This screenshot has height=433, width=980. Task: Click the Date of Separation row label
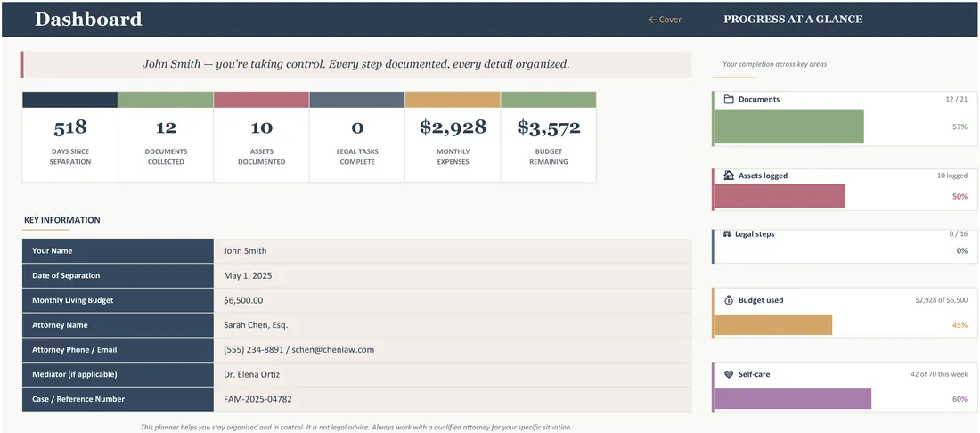point(118,275)
